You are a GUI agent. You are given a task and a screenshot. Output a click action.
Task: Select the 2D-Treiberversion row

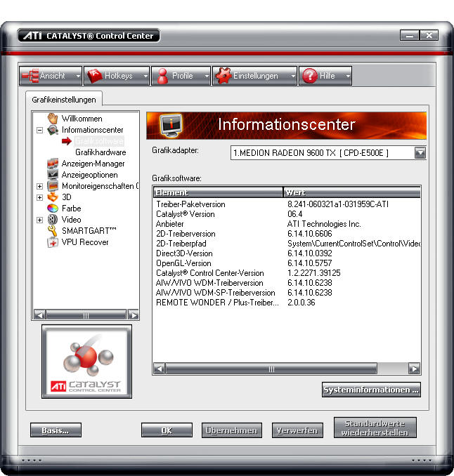287,234
